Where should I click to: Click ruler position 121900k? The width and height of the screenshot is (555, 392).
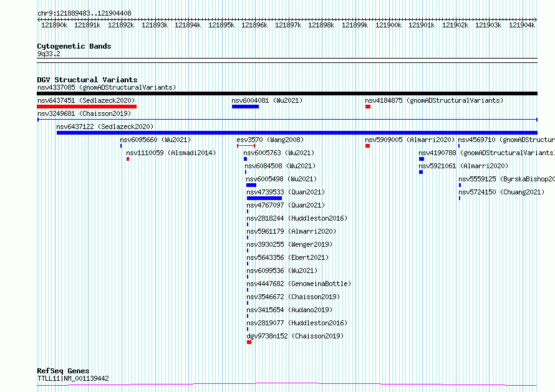click(x=388, y=25)
